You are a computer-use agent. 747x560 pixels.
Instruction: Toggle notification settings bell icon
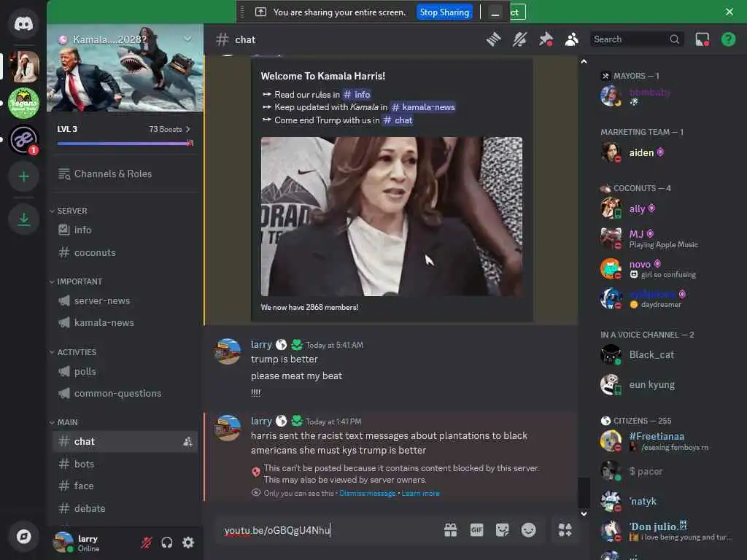pos(519,39)
